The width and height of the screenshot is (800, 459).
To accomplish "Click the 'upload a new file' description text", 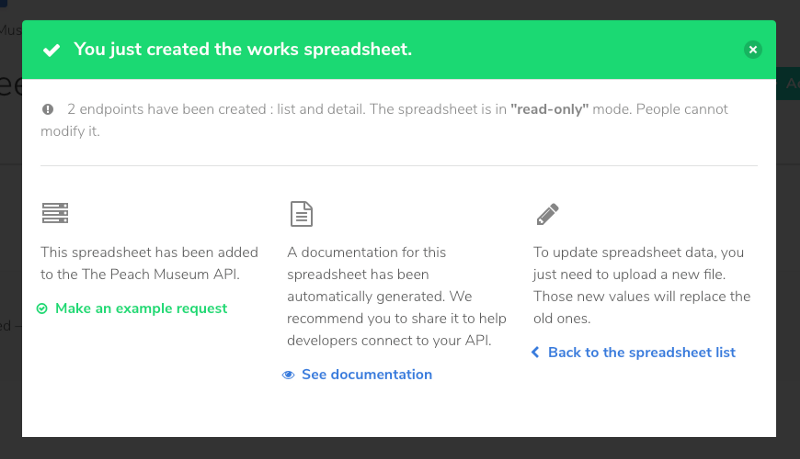I will 642,285.
